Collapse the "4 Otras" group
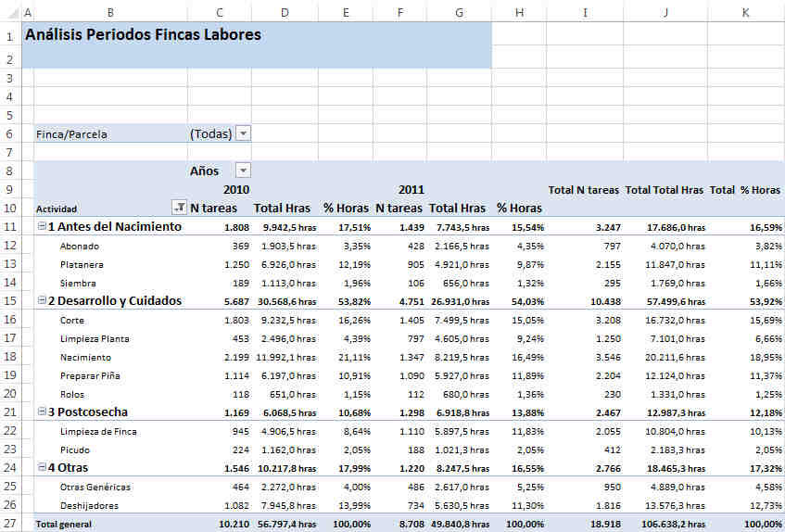The image size is (785, 532). click(42, 468)
